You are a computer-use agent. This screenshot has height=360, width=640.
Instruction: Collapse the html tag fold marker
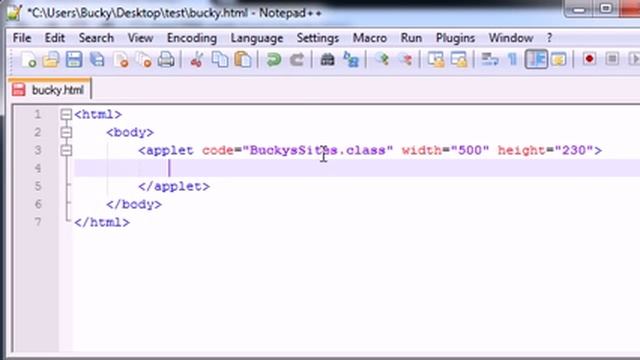(x=66, y=114)
